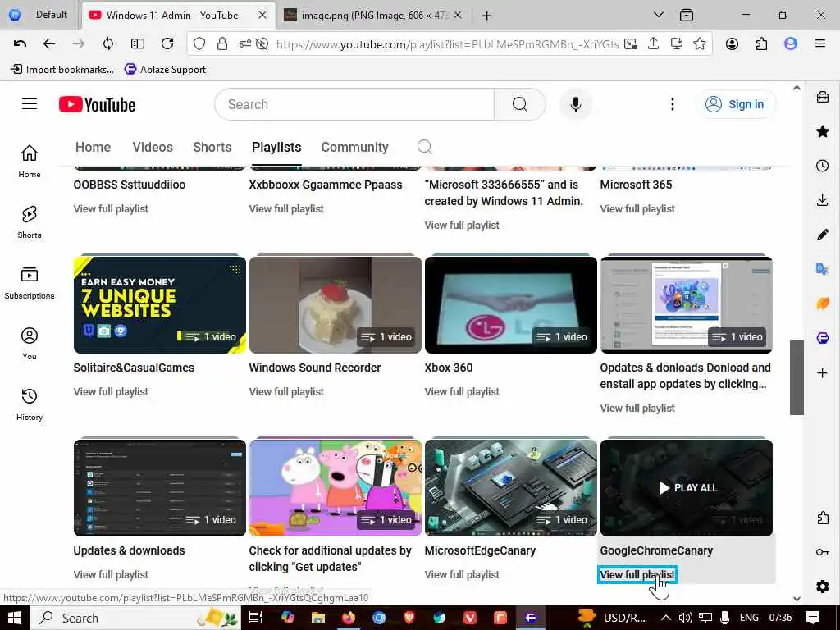This screenshot has width=840, height=630.
Task: Reload the page with the refresh button
Action: (x=167, y=44)
